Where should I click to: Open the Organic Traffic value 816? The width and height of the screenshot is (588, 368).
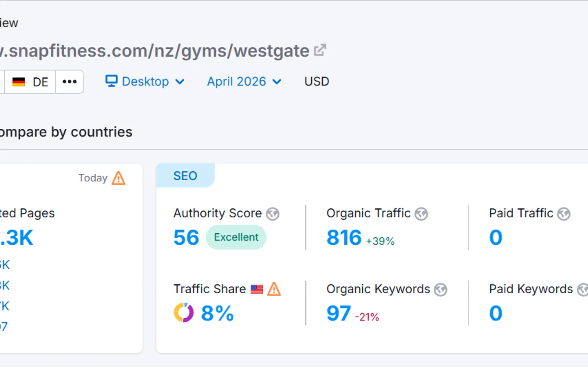pyautogui.click(x=344, y=237)
